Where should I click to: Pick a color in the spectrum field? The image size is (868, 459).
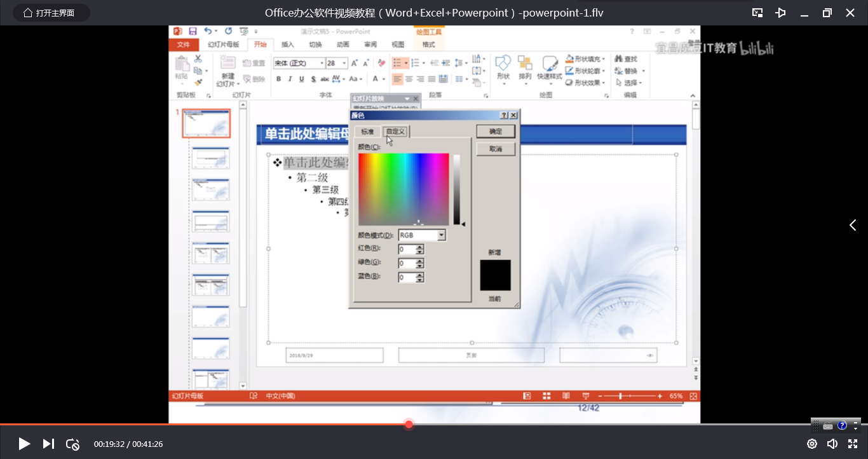(403, 189)
